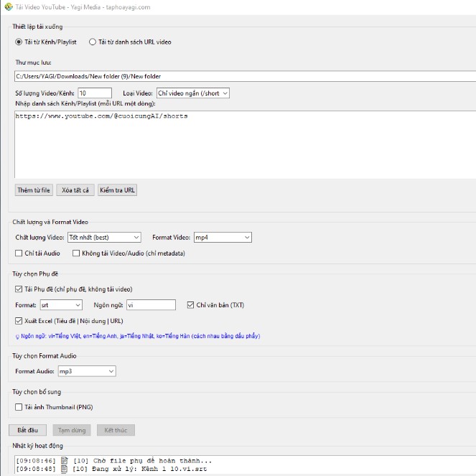The height and width of the screenshot is (476, 476).
Task: Click 'Kiểm tra URL' button
Action: coord(118,190)
